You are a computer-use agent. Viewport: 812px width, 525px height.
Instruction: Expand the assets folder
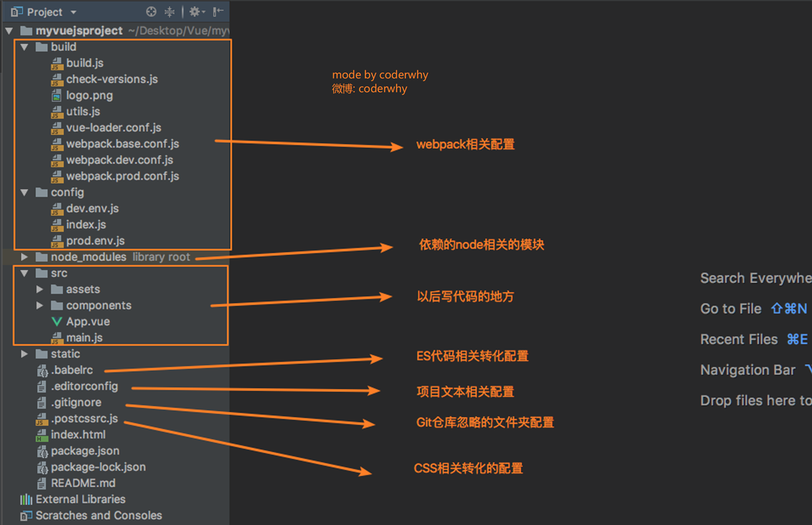40,289
